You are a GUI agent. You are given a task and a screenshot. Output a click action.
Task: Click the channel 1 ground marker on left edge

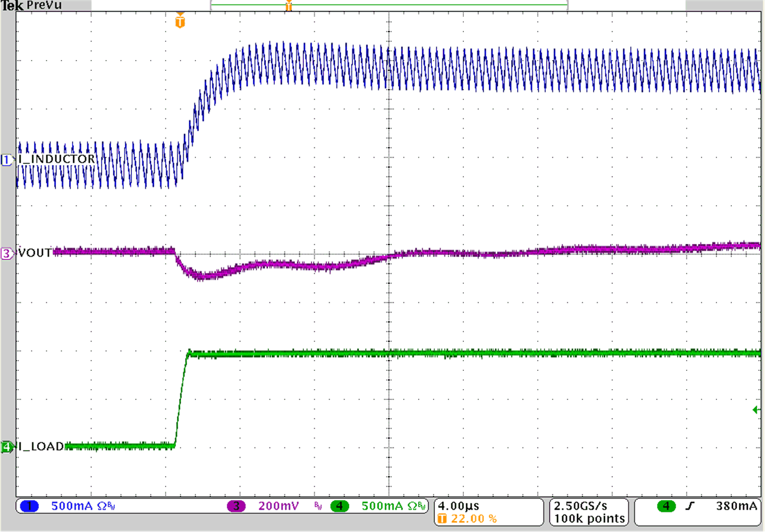pos(7,160)
